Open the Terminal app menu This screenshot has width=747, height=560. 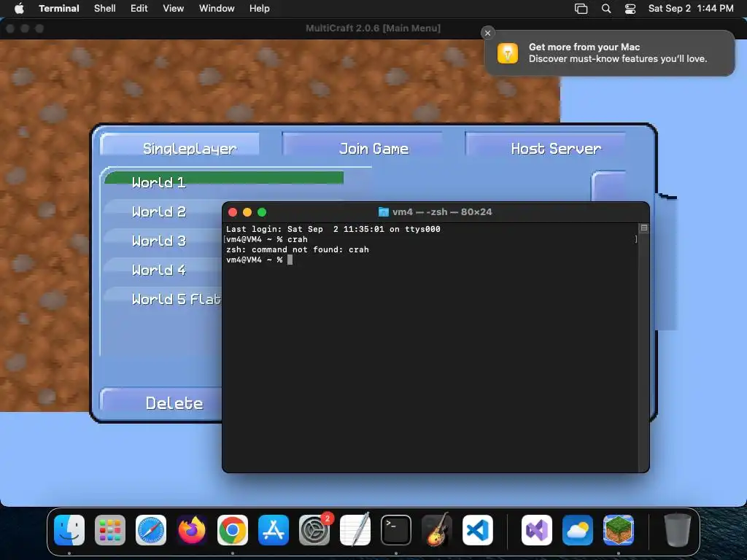(x=59, y=8)
